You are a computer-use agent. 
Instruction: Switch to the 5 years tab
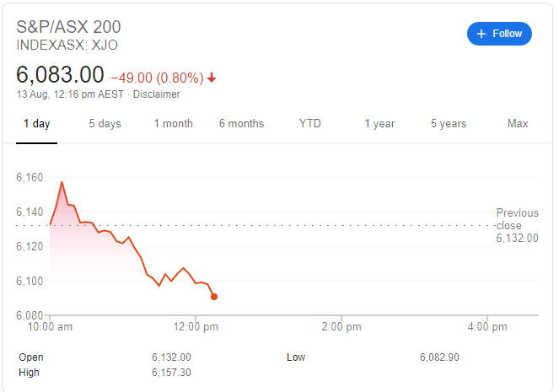click(x=448, y=124)
